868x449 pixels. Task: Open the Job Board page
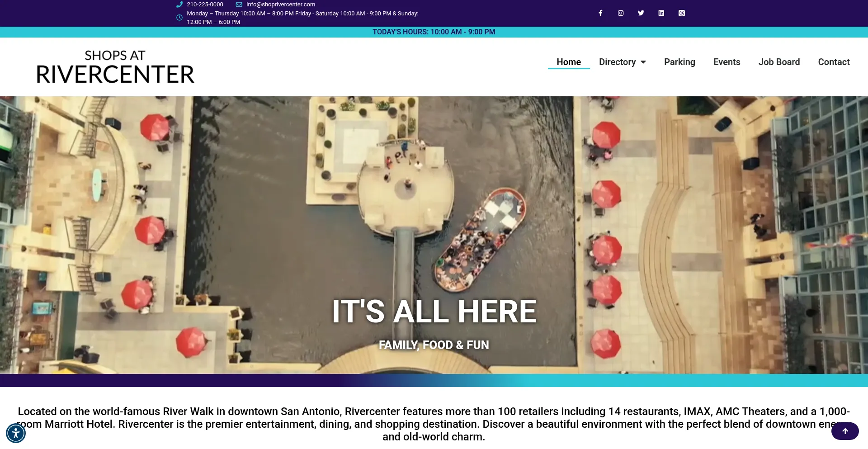[x=779, y=62]
